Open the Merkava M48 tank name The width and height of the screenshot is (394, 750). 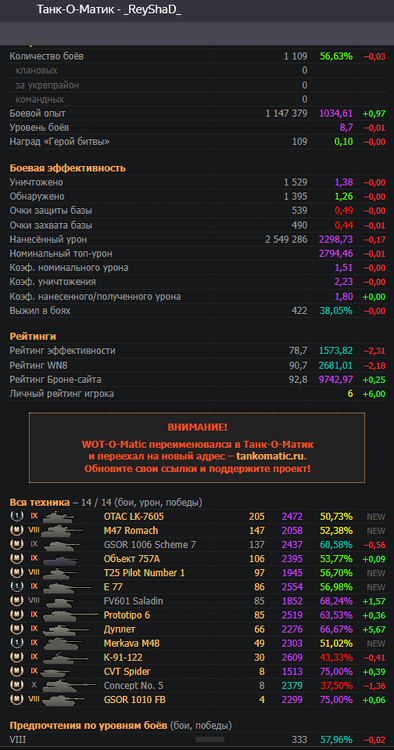point(131,643)
